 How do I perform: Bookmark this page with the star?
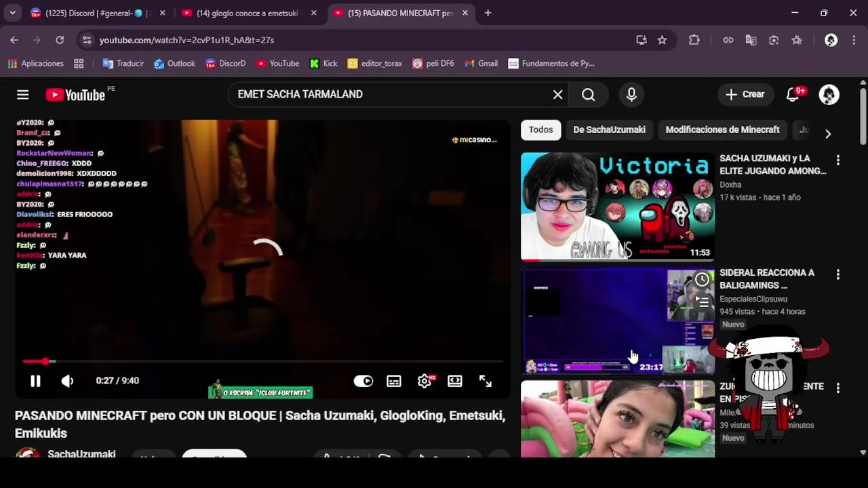[x=662, y=40]
